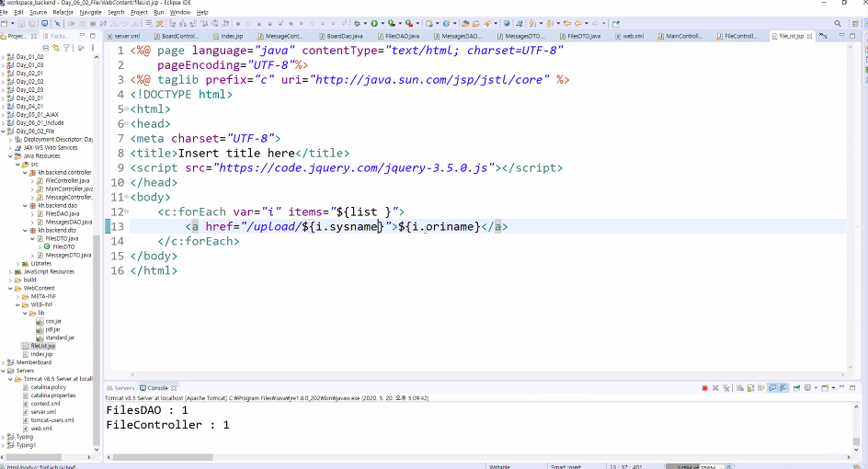Click the Open Type folder icon
This screenshot has height=469, width=868.
tap(465, 23)
